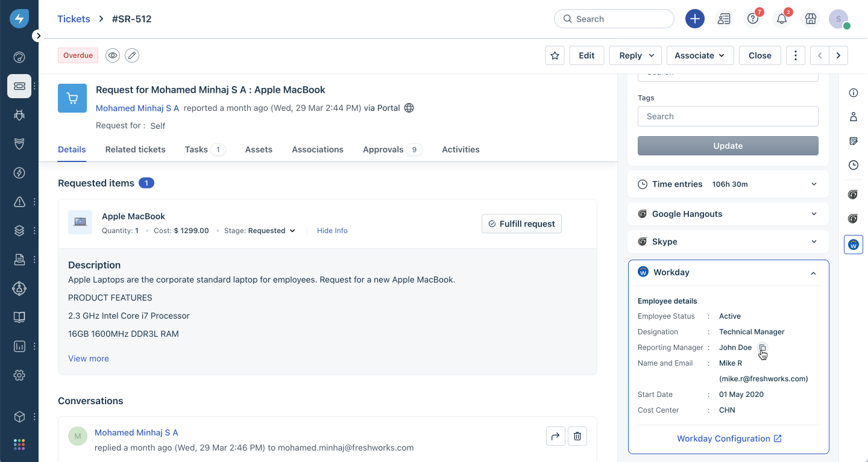Open the marketplace store icon

click(x=811, y=19)
